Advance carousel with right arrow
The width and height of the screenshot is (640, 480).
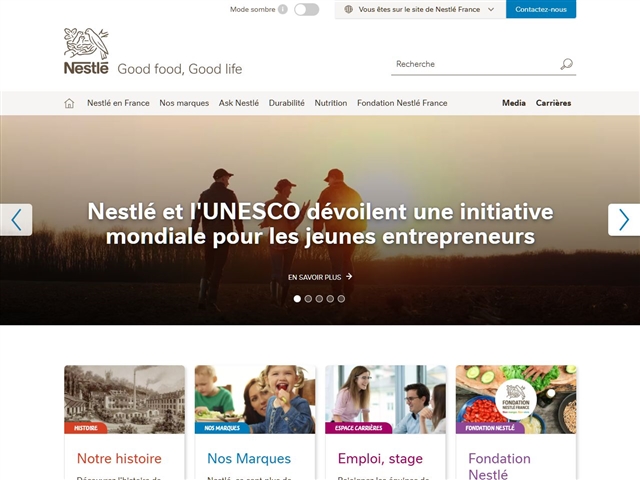click(624, 220)
